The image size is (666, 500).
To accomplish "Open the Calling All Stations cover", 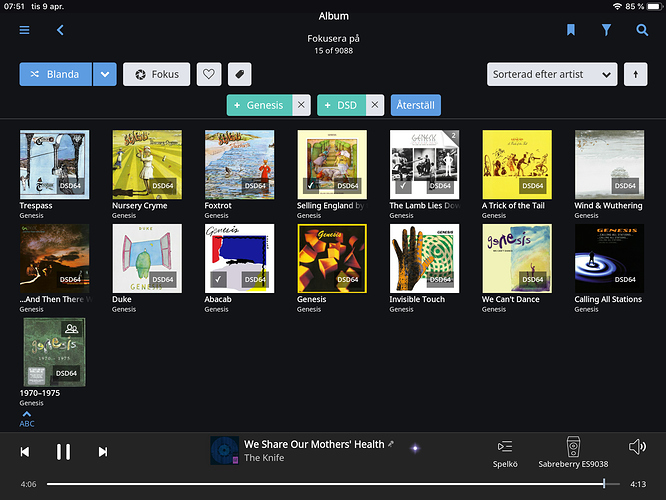I will 610,258.
